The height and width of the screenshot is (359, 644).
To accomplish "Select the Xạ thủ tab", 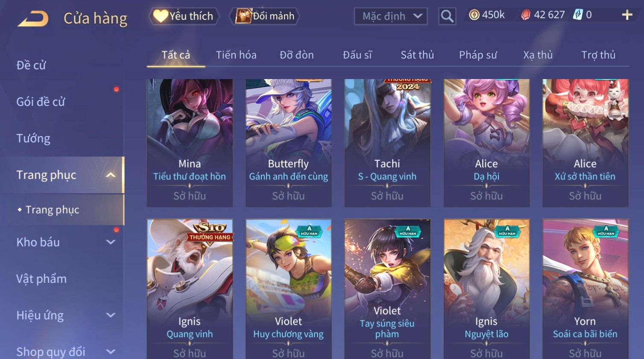I will [538, 55].
